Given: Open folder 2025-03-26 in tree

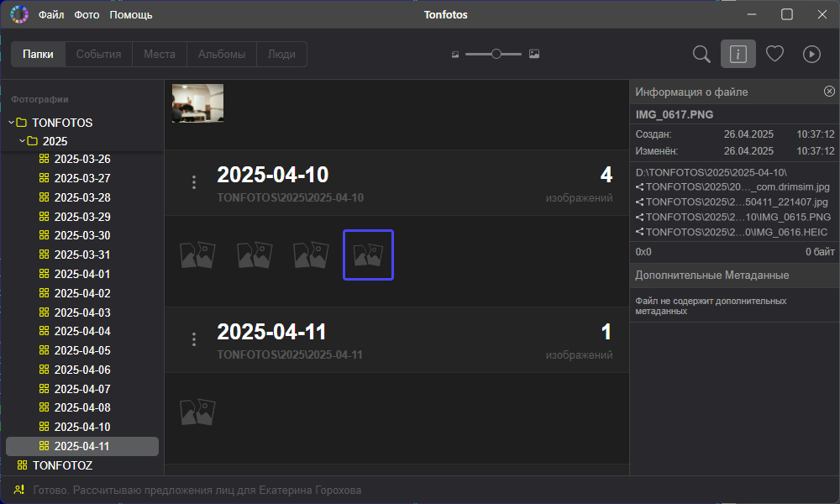Looking at the screenshot, I should point(82,159).
